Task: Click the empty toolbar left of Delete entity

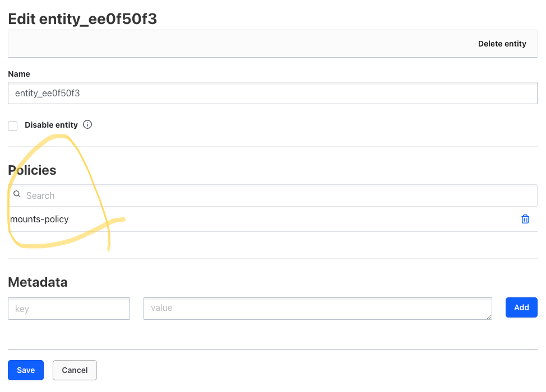Action: [x=240, y=44]
